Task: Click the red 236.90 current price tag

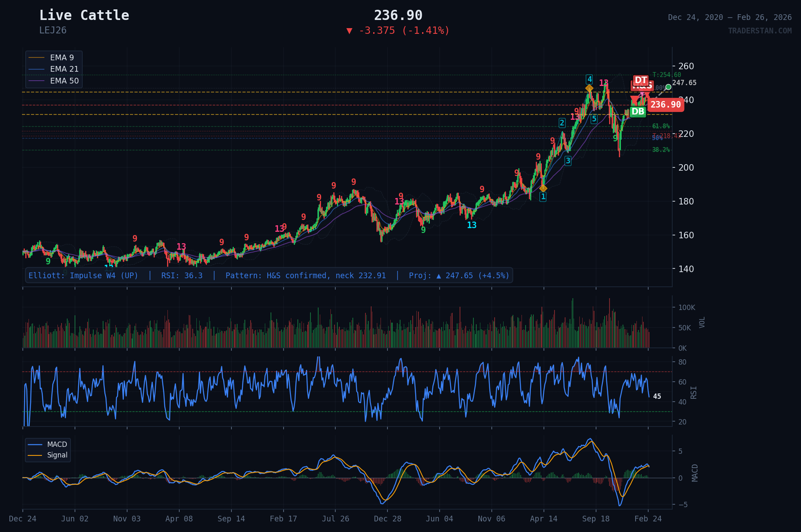Action: click(x=665, y=105)
